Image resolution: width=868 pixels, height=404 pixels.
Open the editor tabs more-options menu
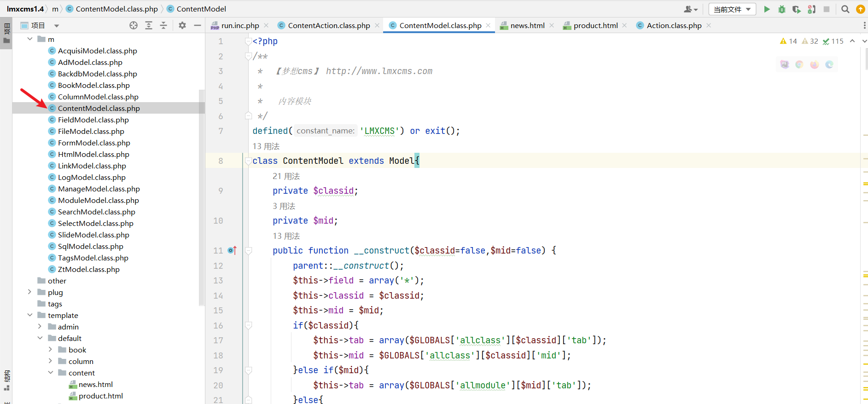pyautogui.click(x=864, y=25)
